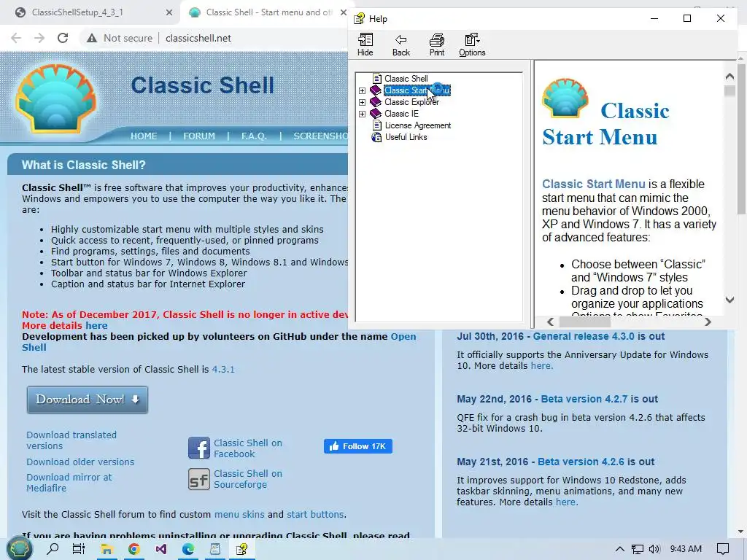
Task: Open Visual Studio from taskbar
Action: point(161,549)
